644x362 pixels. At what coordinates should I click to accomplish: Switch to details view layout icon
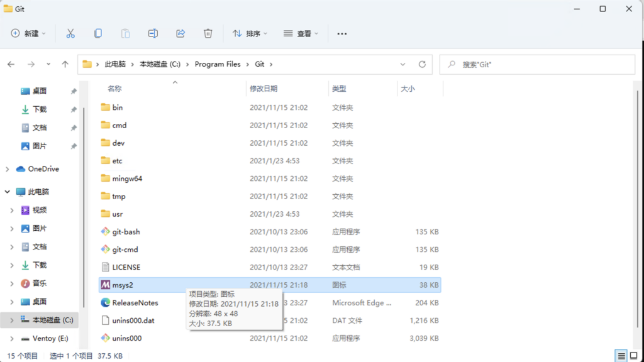pyautogui.click(x=621, y=356)
